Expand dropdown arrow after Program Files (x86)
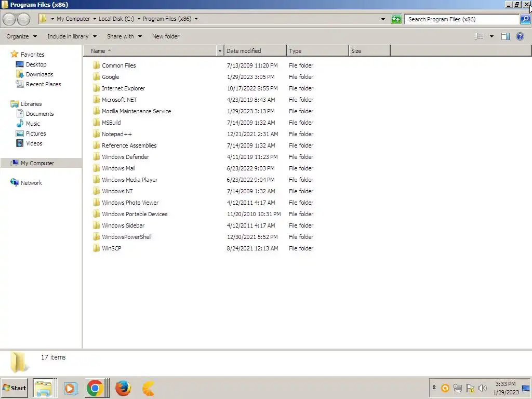Image resolution: width=532 pixels, height=399 pixels. pos(196,19)
